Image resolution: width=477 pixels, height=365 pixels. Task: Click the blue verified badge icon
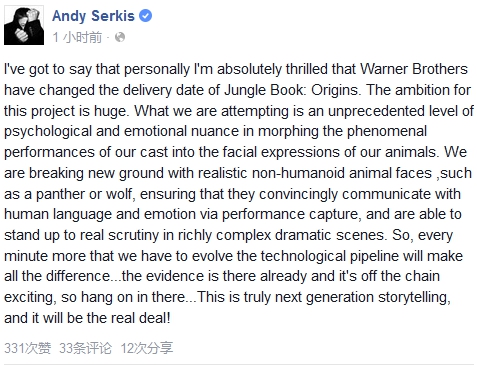(x=145, y=16)
